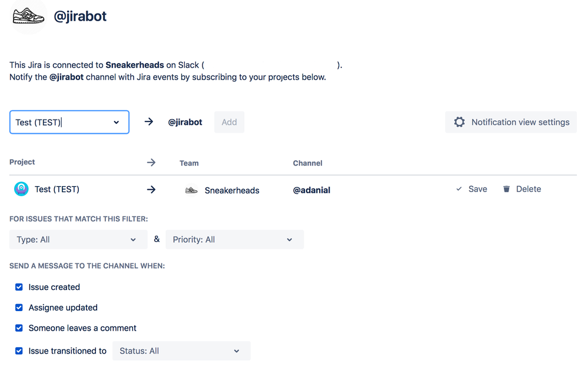Click the @jirabot label beside the Add button
Screen dimensions: 588x373
(185, 122)
